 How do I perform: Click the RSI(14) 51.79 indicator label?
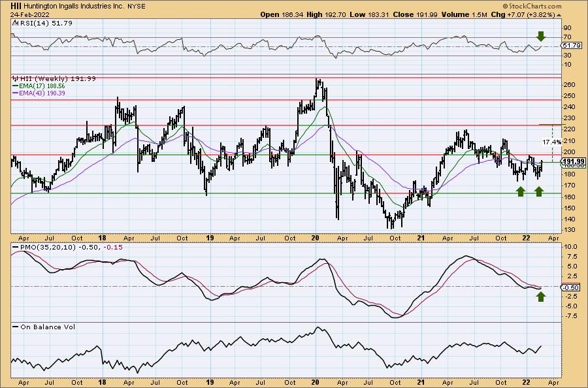pos(45,23)
